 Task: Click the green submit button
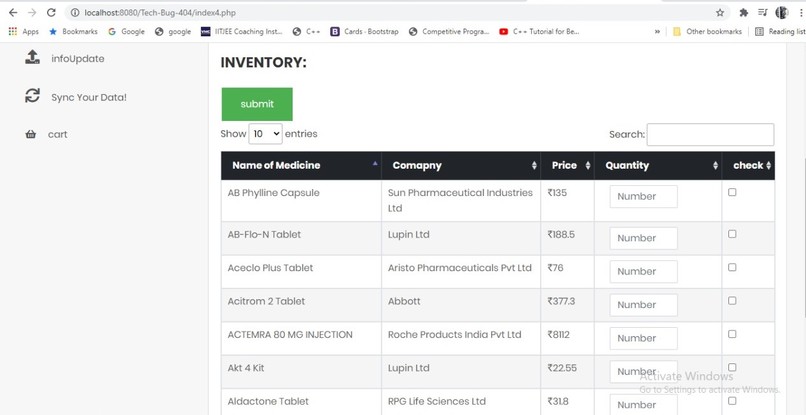click(257, 104)
